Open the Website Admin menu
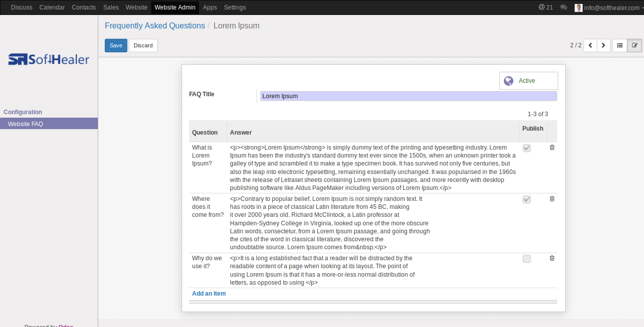The width and height of the screenshot is (644, 327). click(x=175, y=7)
